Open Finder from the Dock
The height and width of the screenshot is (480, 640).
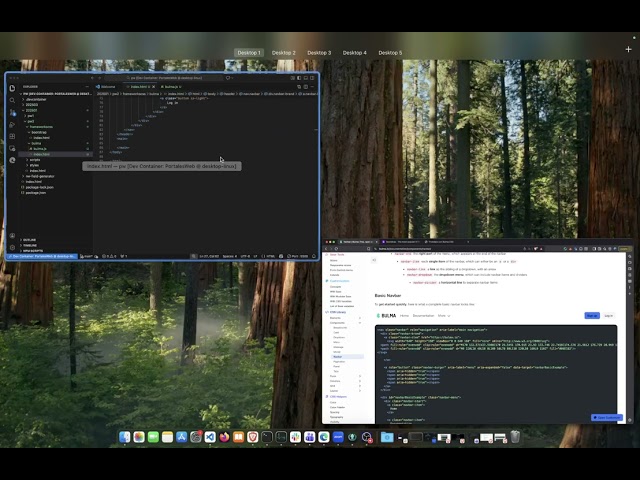[124, 437]
